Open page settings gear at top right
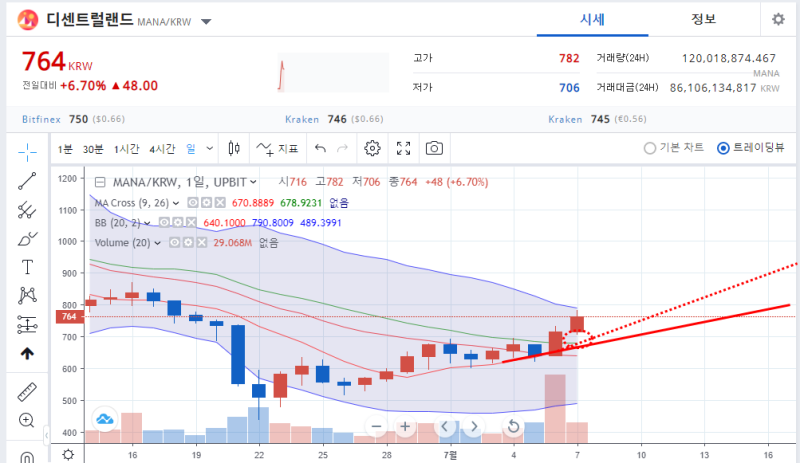The width and height of the screenshot is (800, 463). (x=778, y=19)
